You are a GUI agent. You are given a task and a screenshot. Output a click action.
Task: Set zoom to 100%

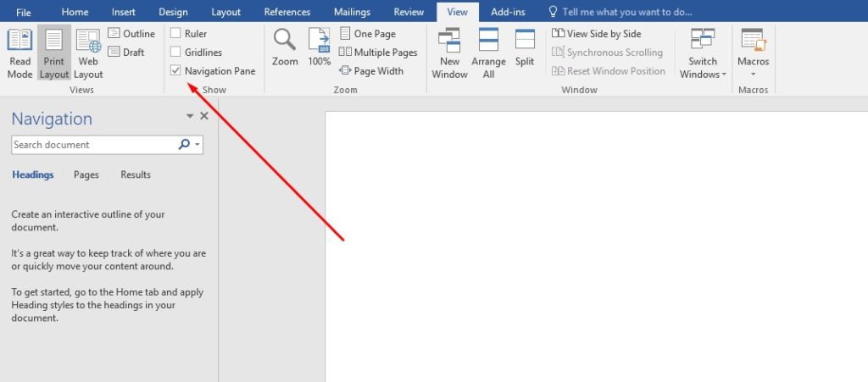pos(320,48)
